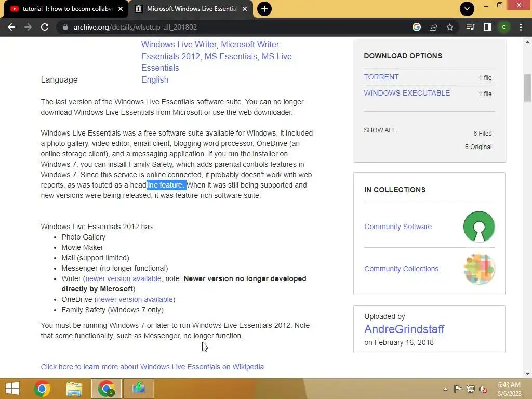This screenshot has width=532, height=399.
Task: Click the network tray icon
Action: point(471,389)
